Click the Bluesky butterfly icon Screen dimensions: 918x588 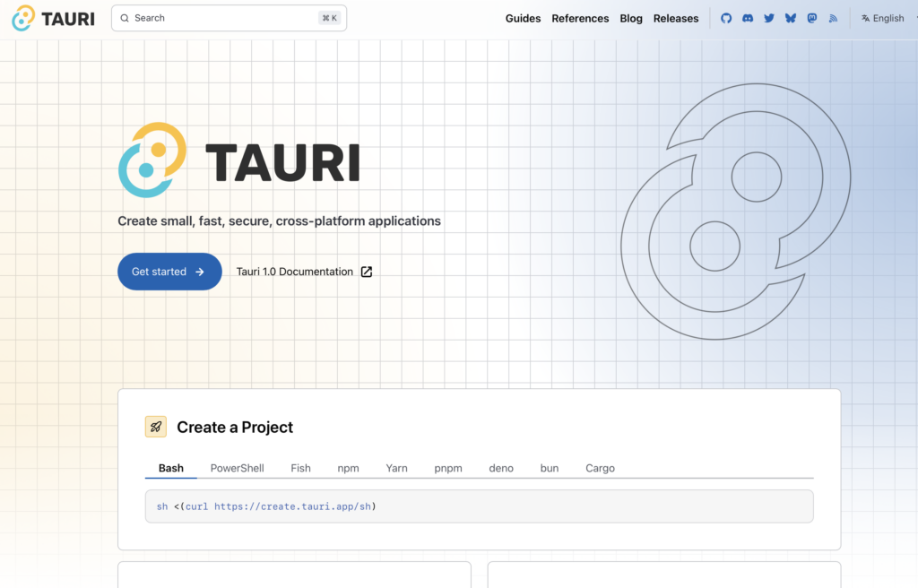pyautogui.click(x=791, y=18)
